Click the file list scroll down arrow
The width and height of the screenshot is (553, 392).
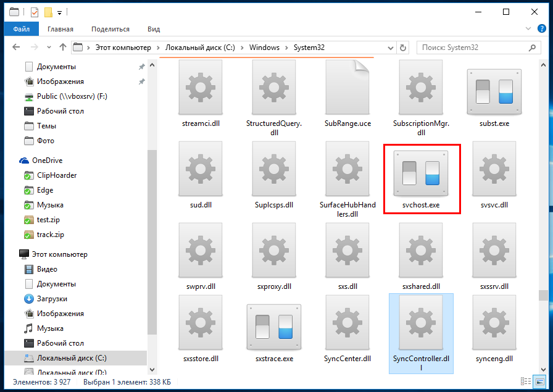[x=543, y=369]
